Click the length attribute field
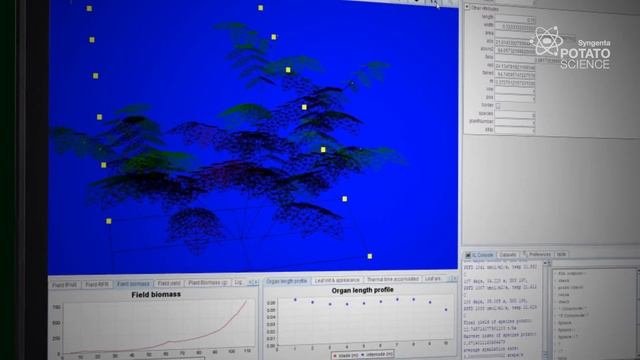640x360 pixels. click(x=515, y=18)
